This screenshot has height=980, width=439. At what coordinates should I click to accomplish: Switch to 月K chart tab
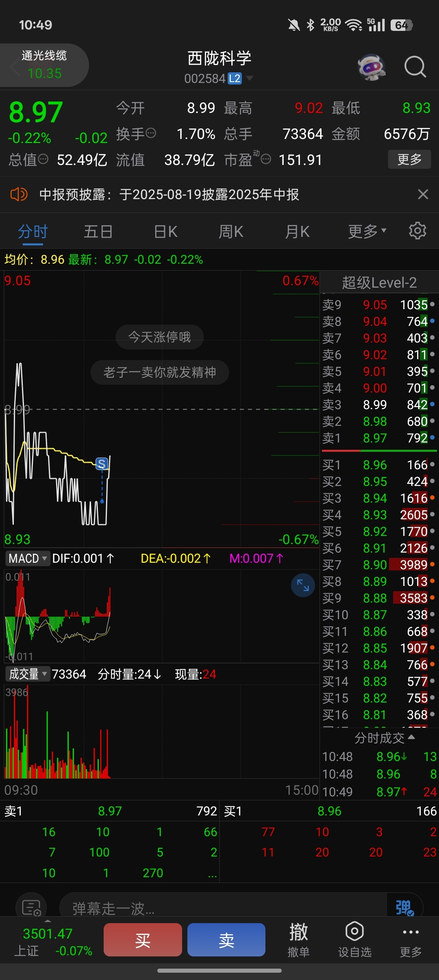coord(297,232)
